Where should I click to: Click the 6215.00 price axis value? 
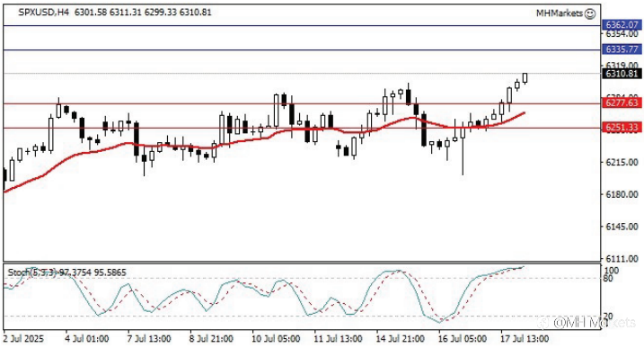(x=622, y=162)
